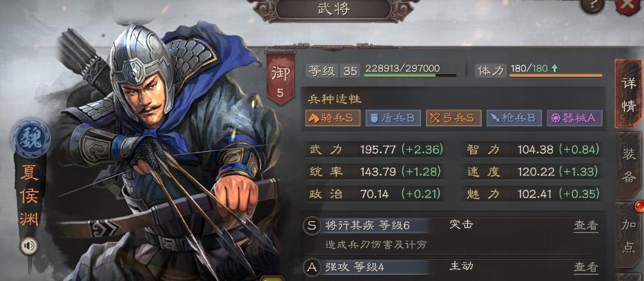
Task: Select the A rank skill circle icon
Action: coord(312,267)
